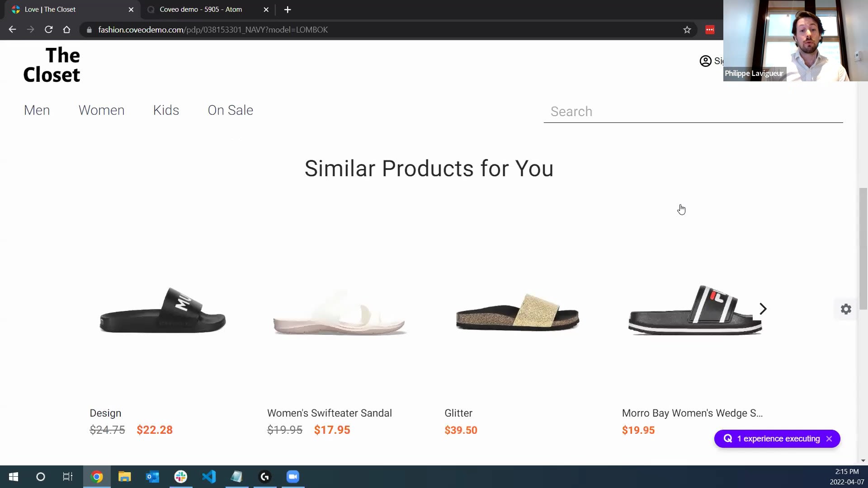Viewport: 868px width, 488px height.
Task: Open a new browser tab
Action: point(288,9)
